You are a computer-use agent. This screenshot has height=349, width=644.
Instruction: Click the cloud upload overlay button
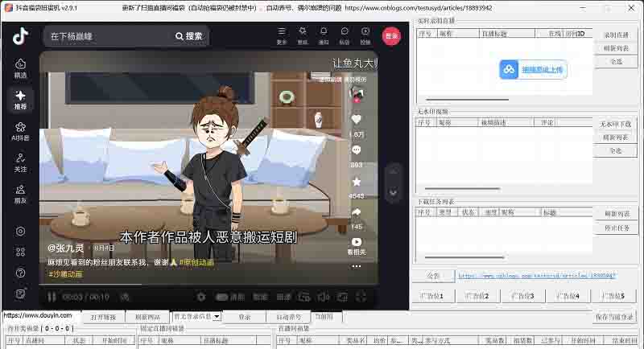533,69
